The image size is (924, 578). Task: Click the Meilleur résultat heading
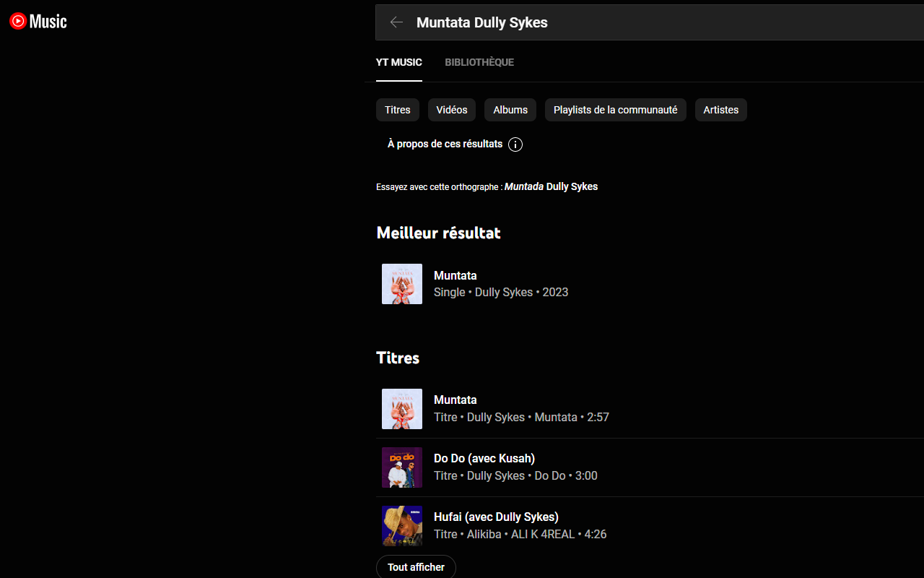[438, 233]
